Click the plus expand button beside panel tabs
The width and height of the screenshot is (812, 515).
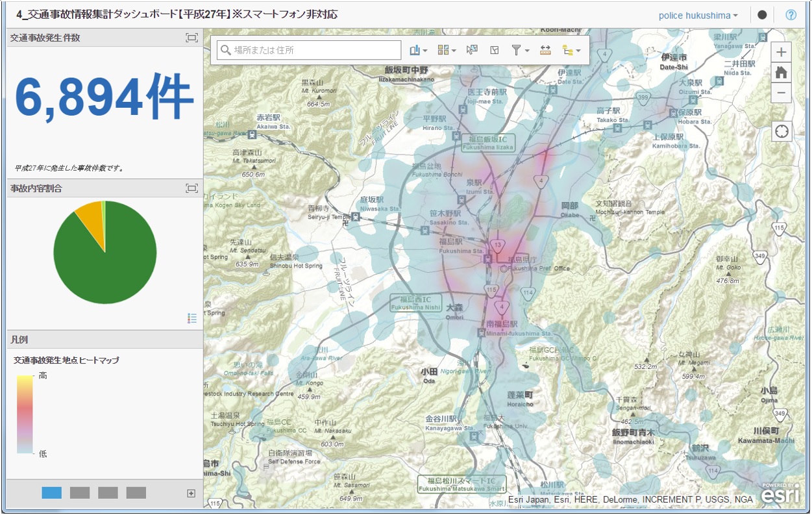point(191,494)
